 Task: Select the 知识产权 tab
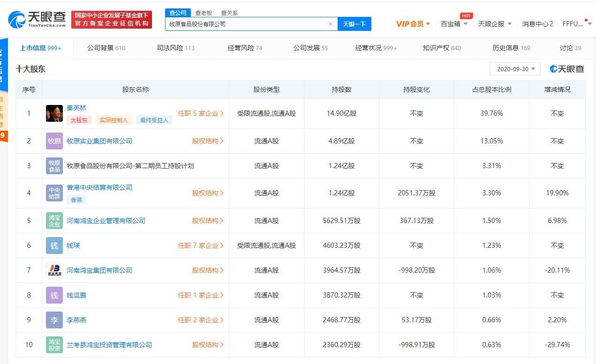442,48
